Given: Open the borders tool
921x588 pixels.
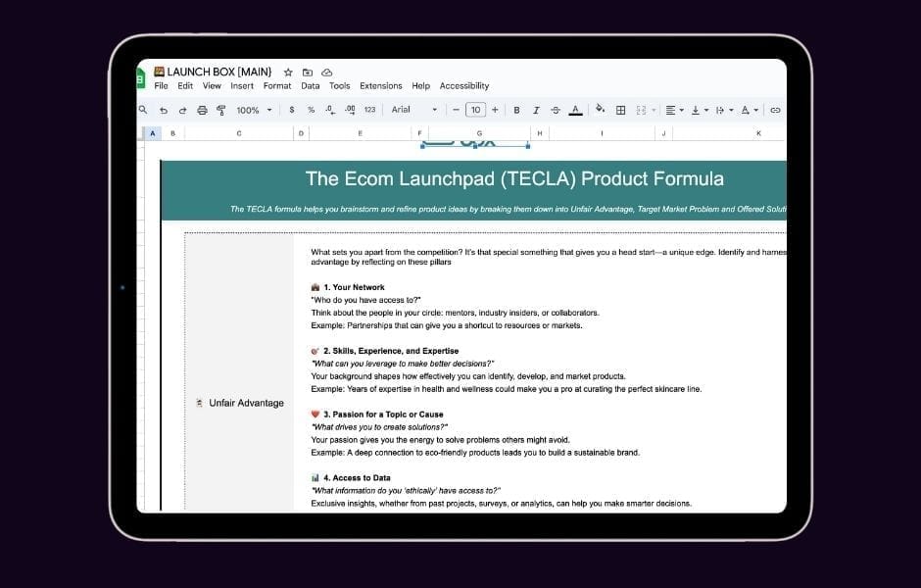Looking at the screenshot, I should (620, 111).
